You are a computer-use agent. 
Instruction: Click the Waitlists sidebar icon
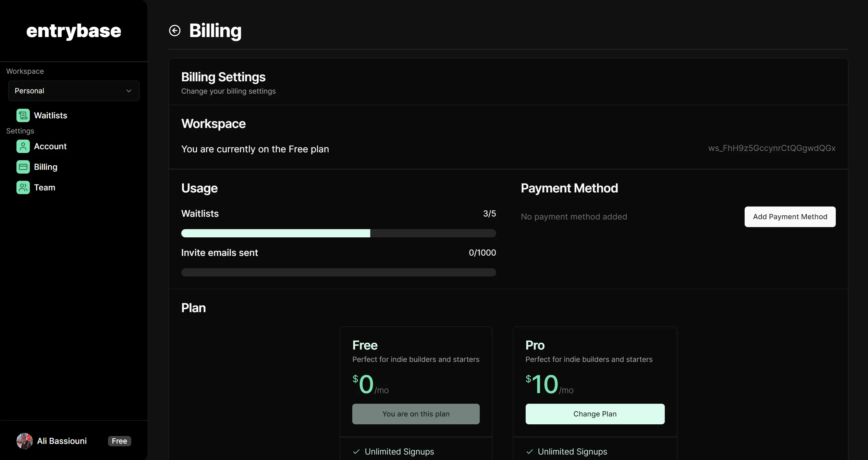pyautogui.click(x=23, y=116)
